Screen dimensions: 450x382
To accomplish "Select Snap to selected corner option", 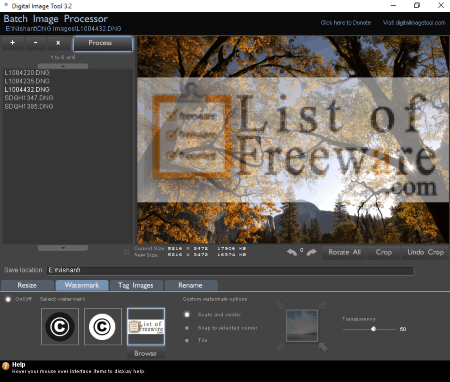I will [x=187, y=328].
